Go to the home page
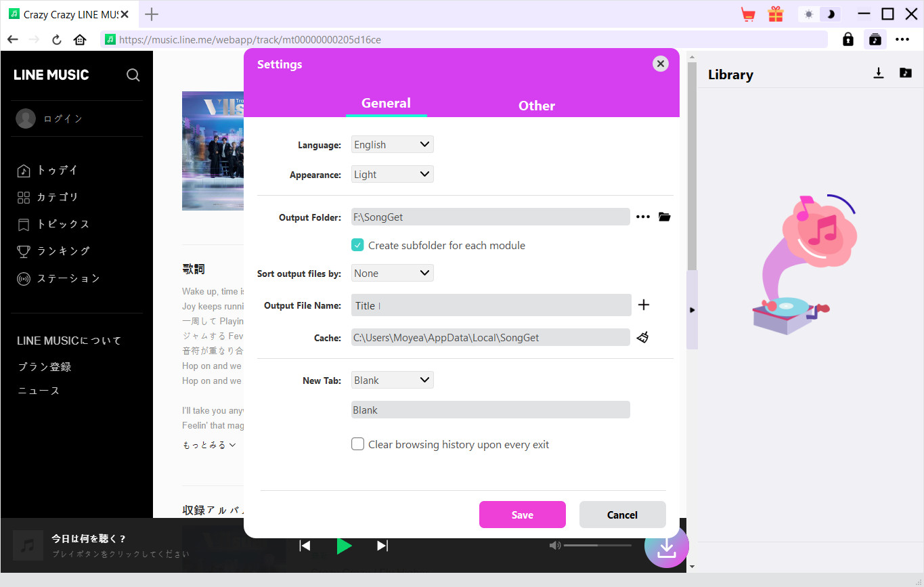The image size is (924, 587). click(80, 39)
